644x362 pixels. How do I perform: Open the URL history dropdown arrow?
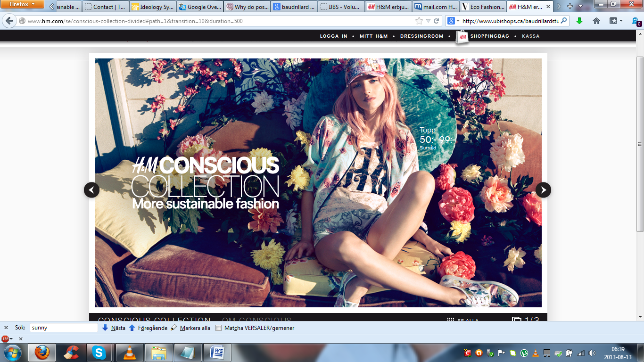coord(428,21)
